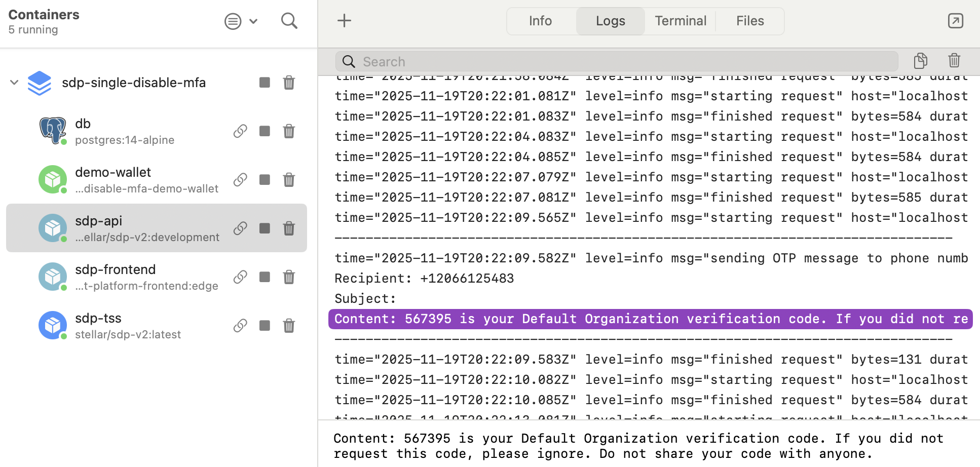Image resolution: width=980 pixels, height=467 pixels.
Task: Open the Files tab
Action: (749, 21)
